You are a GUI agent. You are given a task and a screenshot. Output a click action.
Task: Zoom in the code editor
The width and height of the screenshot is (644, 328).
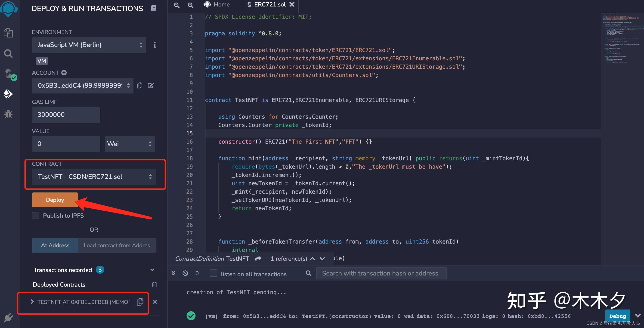[x=191, y=5]
